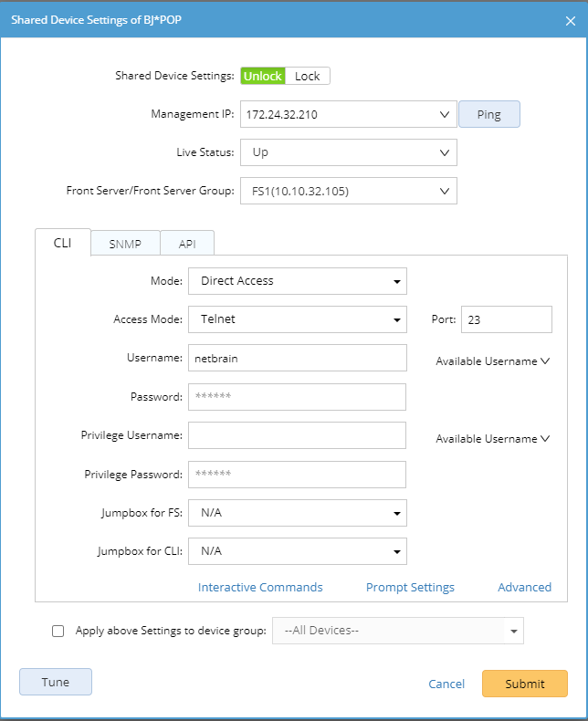This screenshot has width=588, height=721.
Task: Open the API tab
Action: [187, 243]
